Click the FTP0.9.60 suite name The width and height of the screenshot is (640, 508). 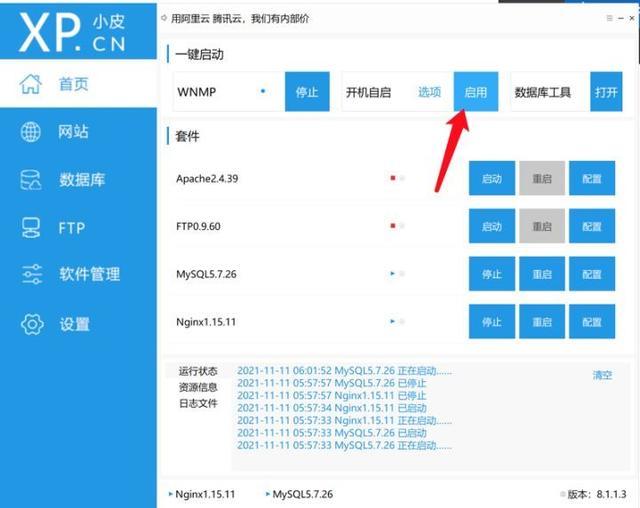pyautogui.click(x=198, y=226)
